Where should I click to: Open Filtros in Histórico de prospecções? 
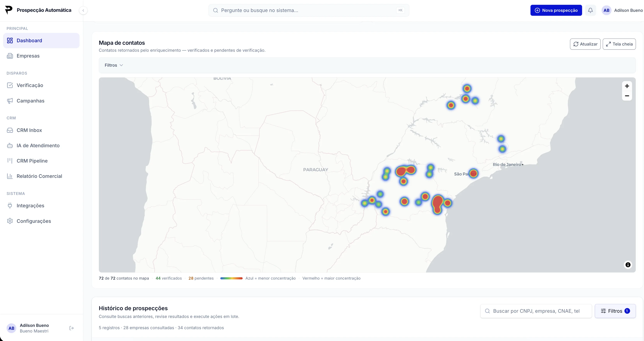(x=615, y=311)
